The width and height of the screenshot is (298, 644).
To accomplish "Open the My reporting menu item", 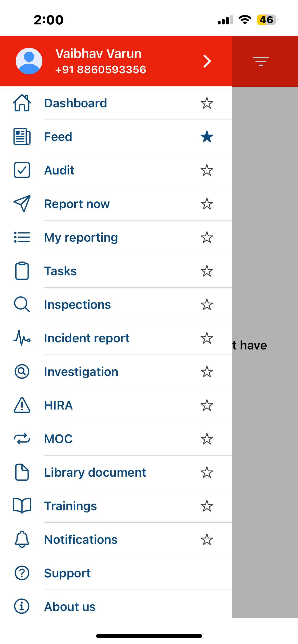I will click(x=81, y=237).
